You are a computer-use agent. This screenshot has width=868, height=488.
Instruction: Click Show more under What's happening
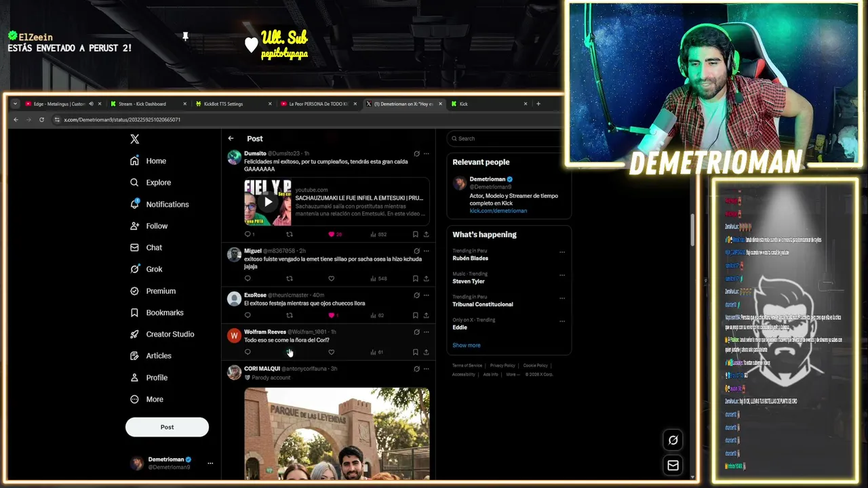467,345
